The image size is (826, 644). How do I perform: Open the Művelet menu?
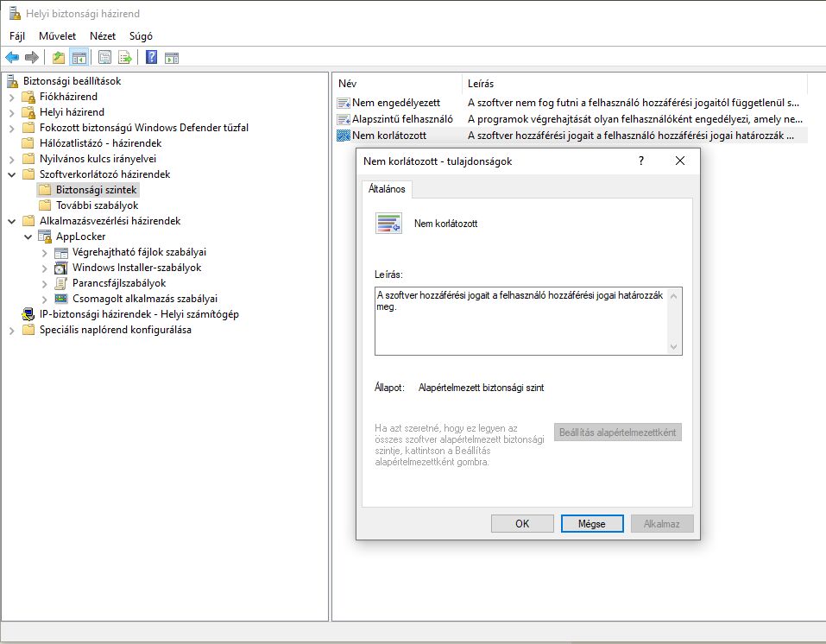pyautogui.click(x=58, y=36)
